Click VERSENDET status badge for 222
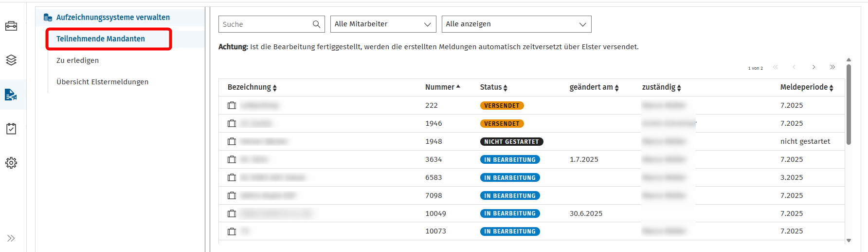Image resolution: width=868 pixels, height=252 pixels. coord(502,105)
